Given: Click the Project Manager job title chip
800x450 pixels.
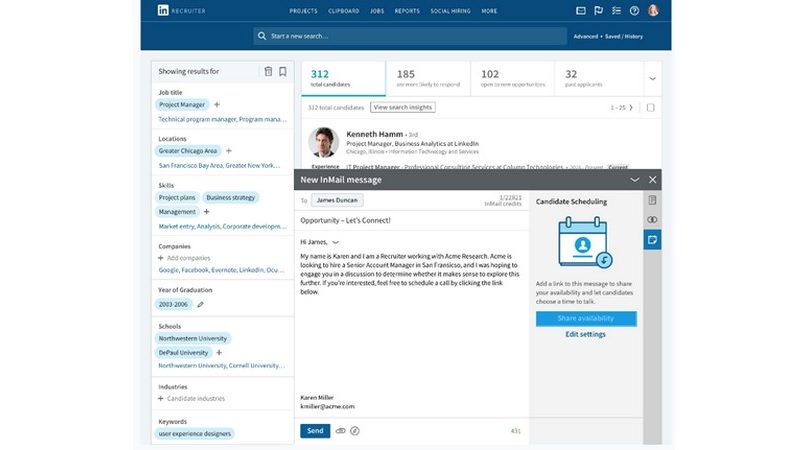Looking at the screenshot, I should [x=182, y=105].
